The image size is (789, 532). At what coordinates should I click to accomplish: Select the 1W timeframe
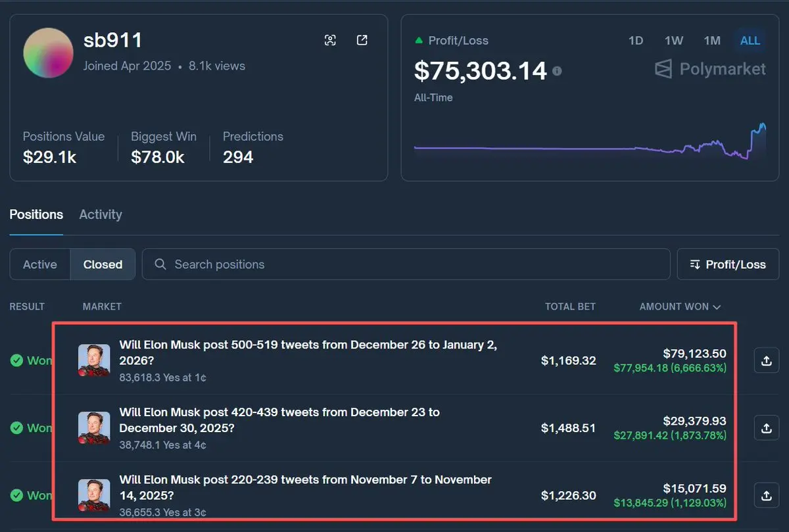(x=674, y=41)
